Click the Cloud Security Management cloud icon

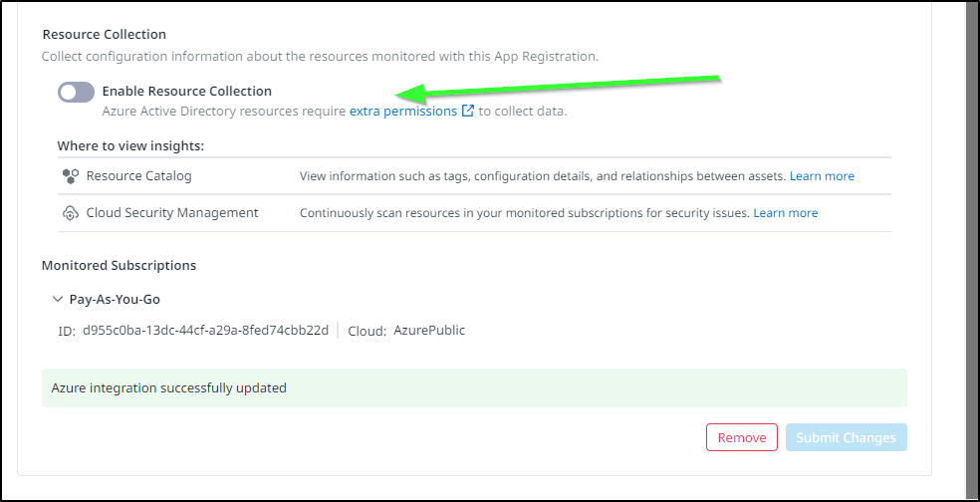point(70,213)
